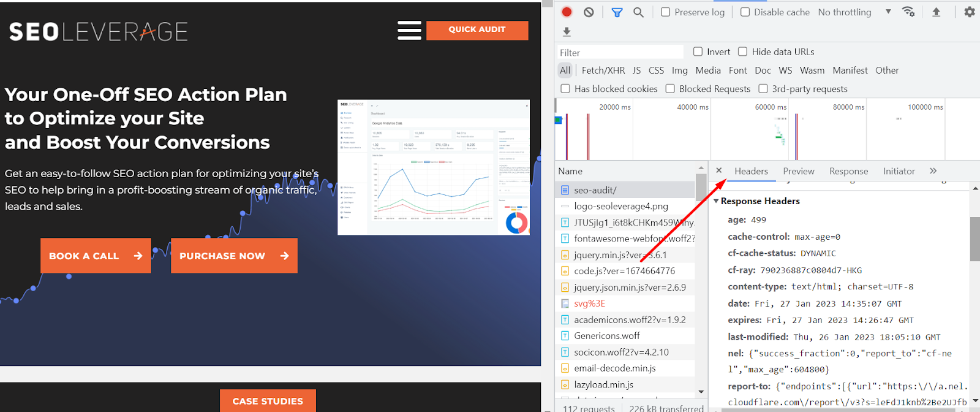Open the Response tab
Image resolution: width=980 pixels, height=412 pixels.
pos(848,171)
